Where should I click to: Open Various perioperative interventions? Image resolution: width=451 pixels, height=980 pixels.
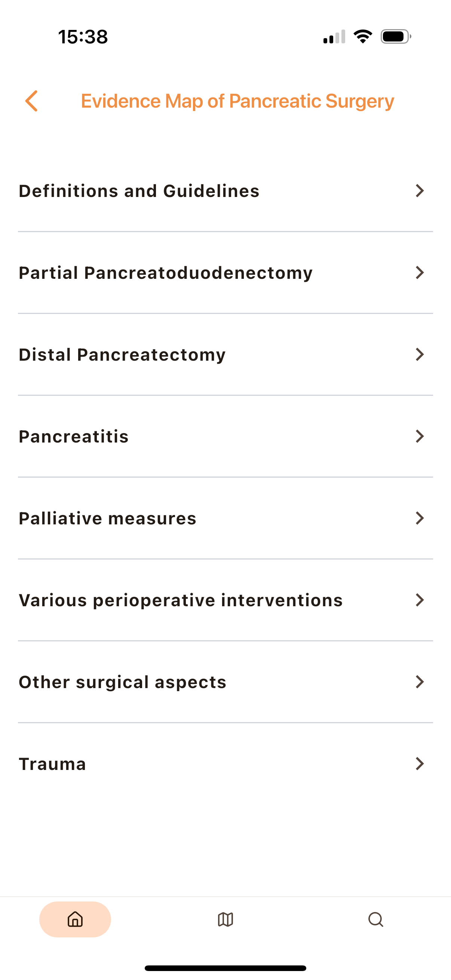[181, 600]
